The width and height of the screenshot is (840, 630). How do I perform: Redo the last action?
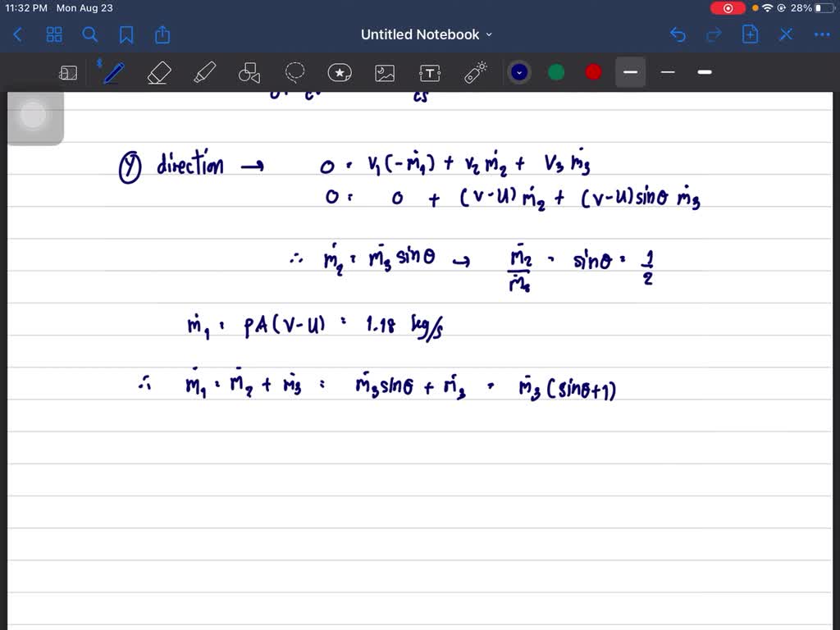point(714,34)
